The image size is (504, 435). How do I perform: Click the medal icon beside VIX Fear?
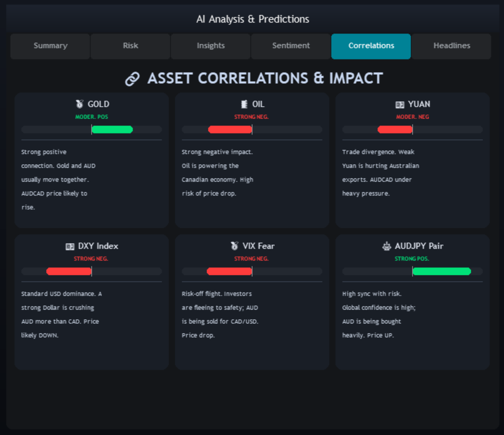pyautogui.click(x=235, y=245)
